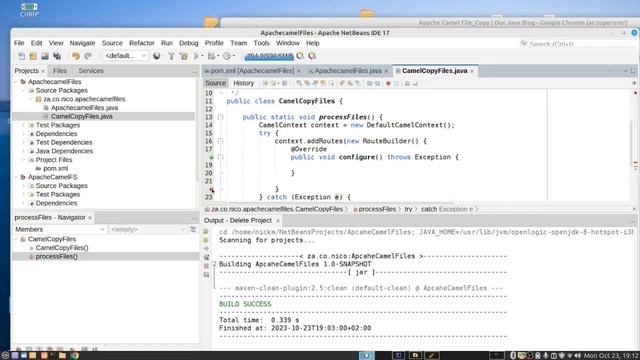Select CamelCopyFiles.java in Projects tree
This screenshot has width=640, height=360.
tap(82, 117)
